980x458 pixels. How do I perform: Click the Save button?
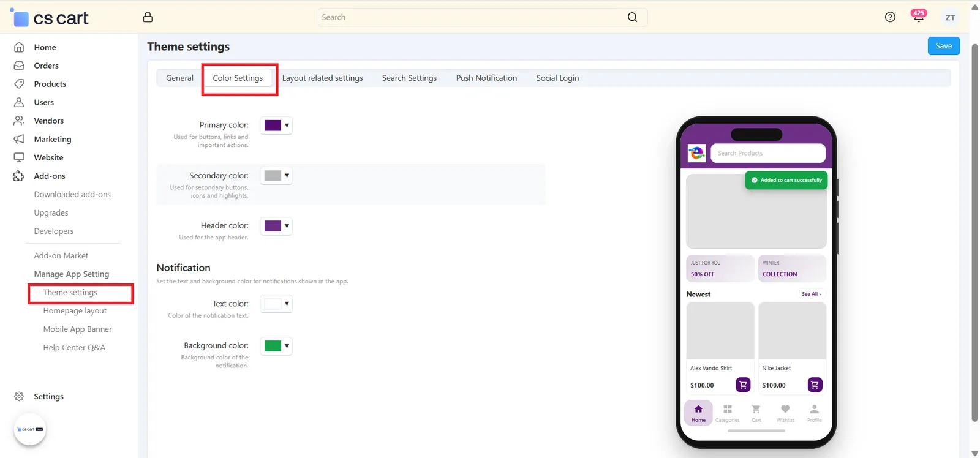tap(944, 46)
